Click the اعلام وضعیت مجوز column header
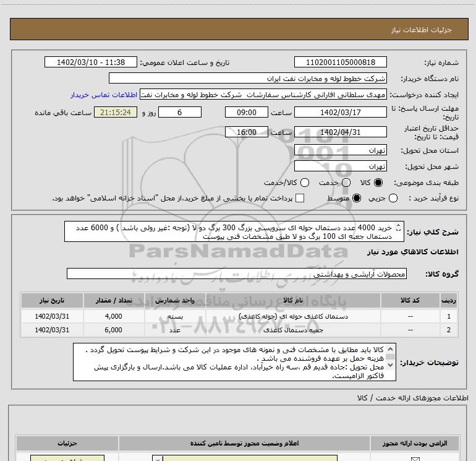Viewport: 476px width, 461px height. (x=244, y=443)
